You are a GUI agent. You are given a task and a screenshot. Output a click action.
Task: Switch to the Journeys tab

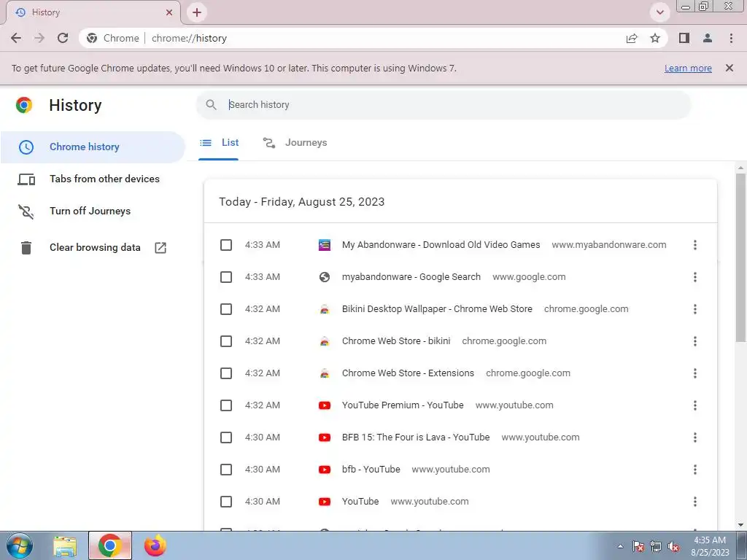(295, 143)
